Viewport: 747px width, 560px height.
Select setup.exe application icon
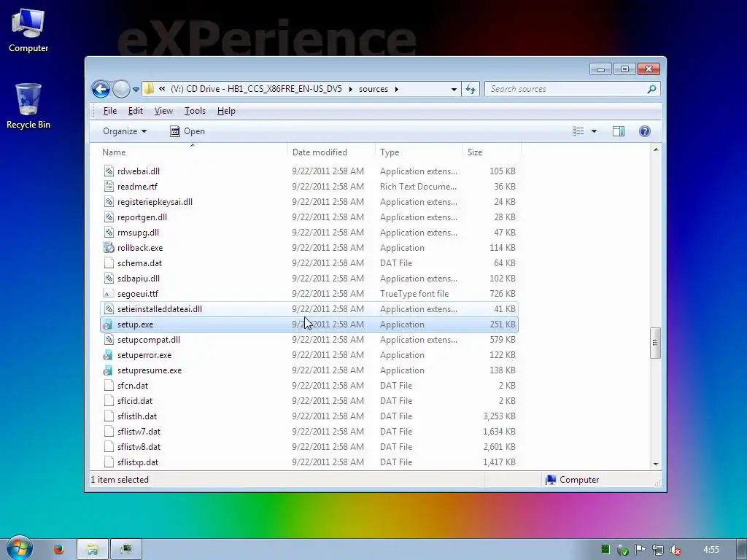tap(109, 324)
